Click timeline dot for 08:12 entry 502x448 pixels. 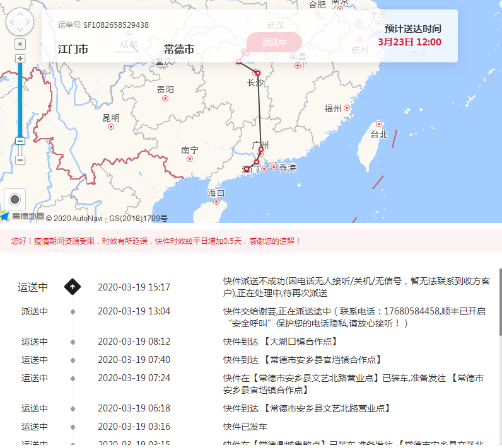[x=73, y=342]
